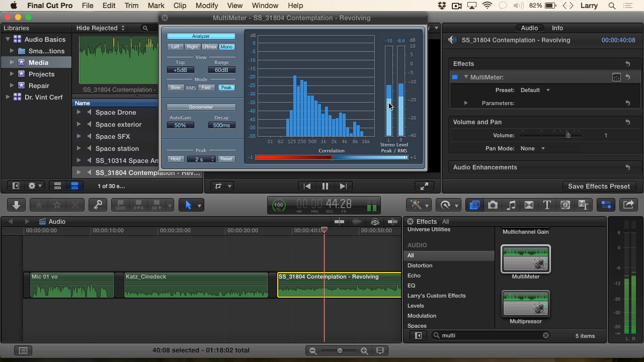The width and height of the screenshot is (644, 362).
Task: Toggle viewer fullscreen arrows icon
Action: (424, 186)
